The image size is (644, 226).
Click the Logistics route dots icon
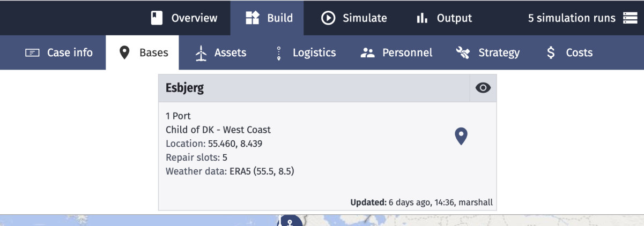[x=279, y=53]
